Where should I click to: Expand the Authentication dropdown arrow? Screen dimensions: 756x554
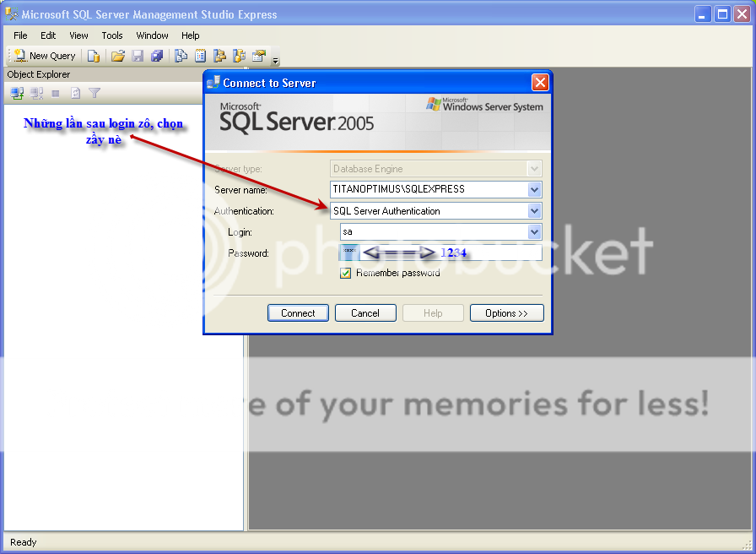pos(534,211)
